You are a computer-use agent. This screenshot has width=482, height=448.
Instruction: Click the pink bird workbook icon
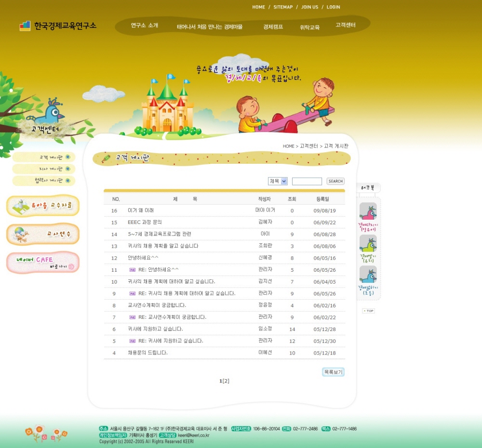click(368, 212)
